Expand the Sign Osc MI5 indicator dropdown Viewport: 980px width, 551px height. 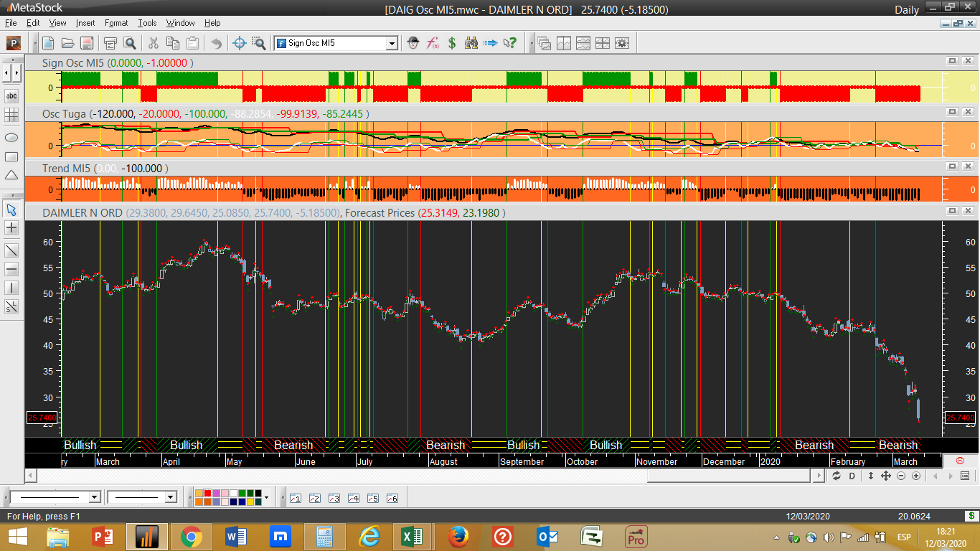(392, 44)
